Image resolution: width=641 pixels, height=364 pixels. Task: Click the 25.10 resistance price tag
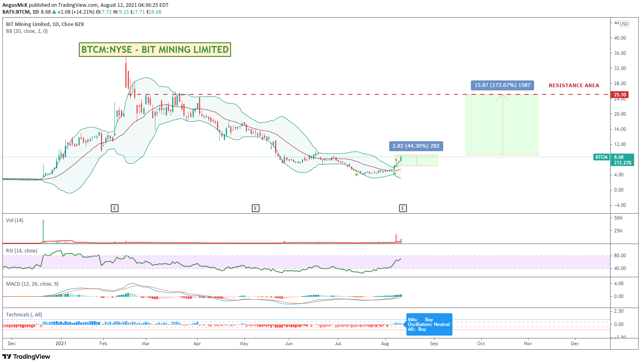(x=619, y=95)
